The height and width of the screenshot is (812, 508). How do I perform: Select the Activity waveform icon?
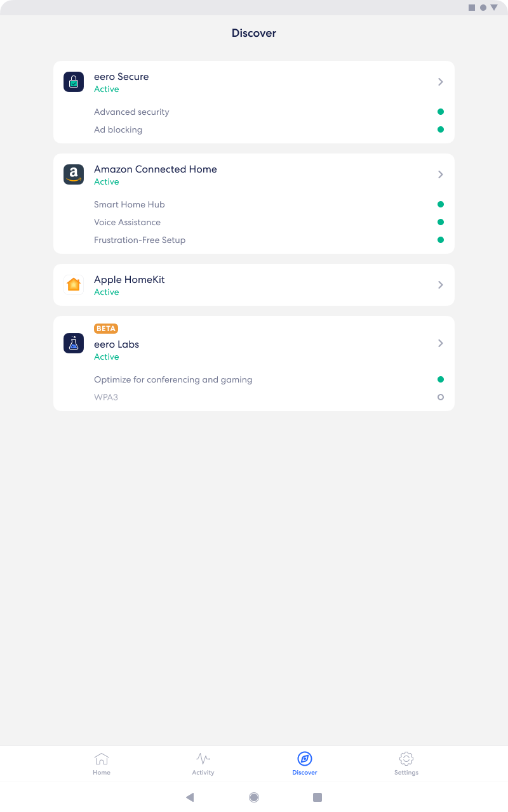tap(203, 759)
